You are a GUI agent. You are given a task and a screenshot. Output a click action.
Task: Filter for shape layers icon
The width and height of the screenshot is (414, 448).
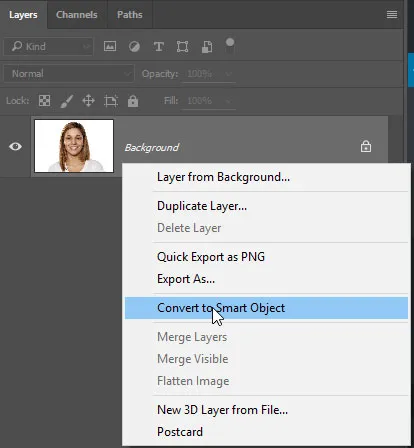point(182,47)
